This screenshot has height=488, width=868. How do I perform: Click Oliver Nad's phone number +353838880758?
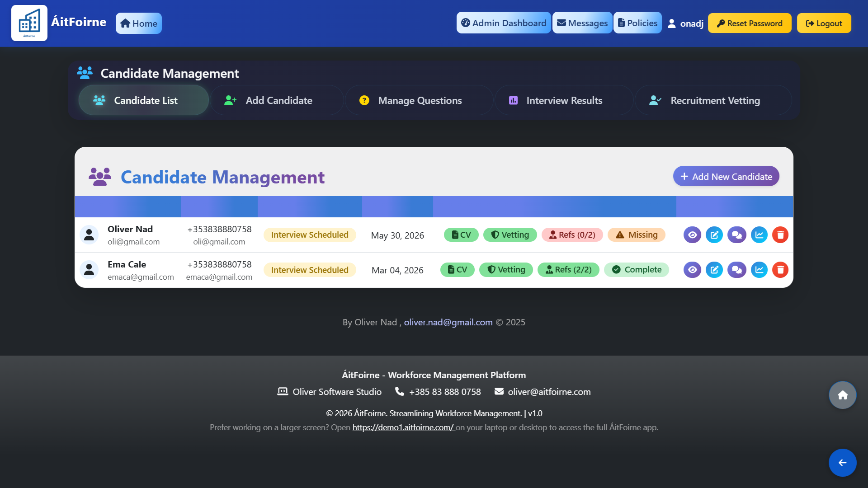219,229
